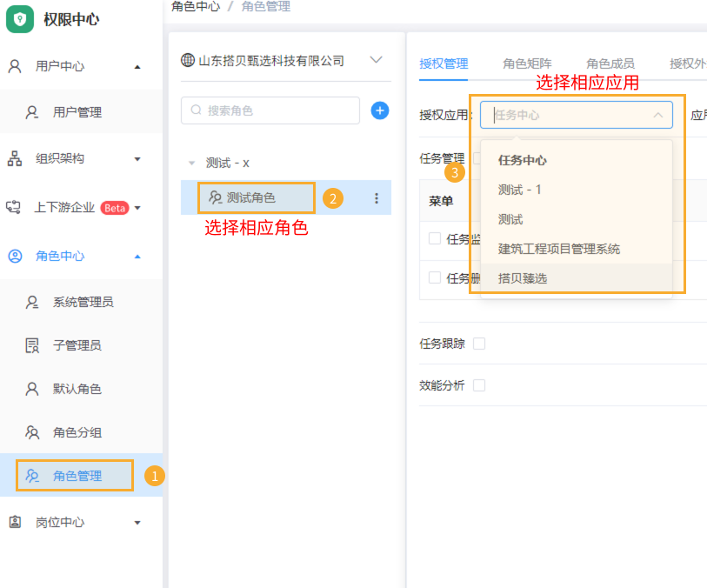Image resolution: width=707 pixels, height=588 pixels.
Task: Toggle the 效能分析 checkbox
Action: tap(479, 385)
